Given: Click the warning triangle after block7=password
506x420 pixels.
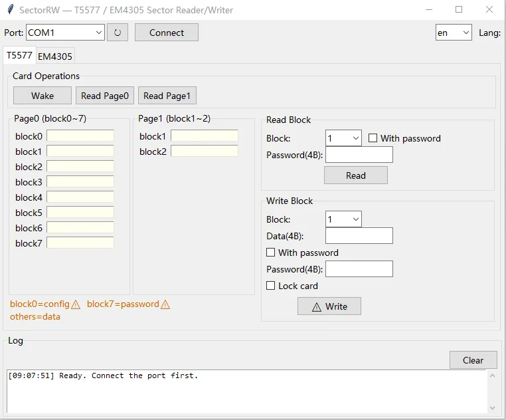Looking at the screenshot, I should tap(165, 304).
